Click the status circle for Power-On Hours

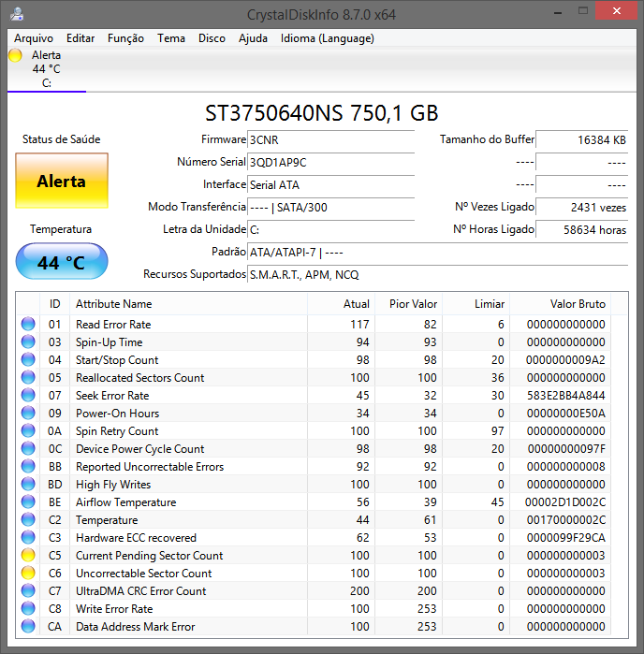28,413
